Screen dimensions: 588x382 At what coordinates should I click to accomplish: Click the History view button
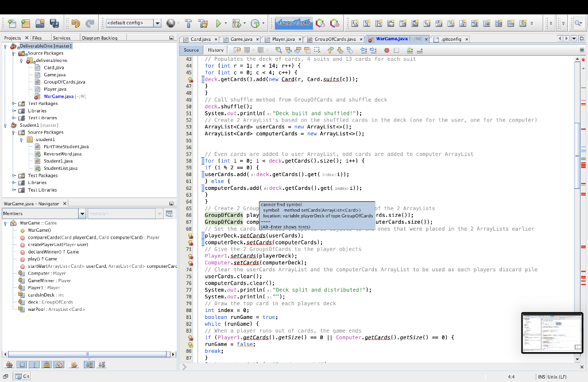[x=216, y=50]
